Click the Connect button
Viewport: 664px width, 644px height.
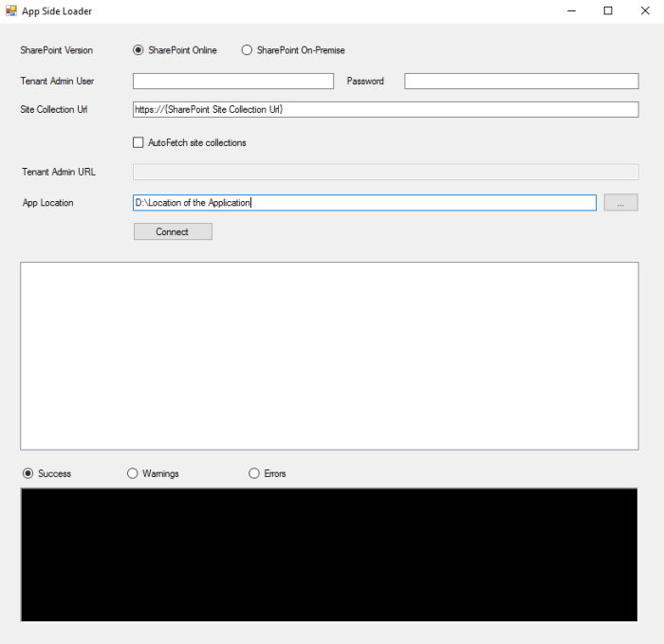pos(173,231)
